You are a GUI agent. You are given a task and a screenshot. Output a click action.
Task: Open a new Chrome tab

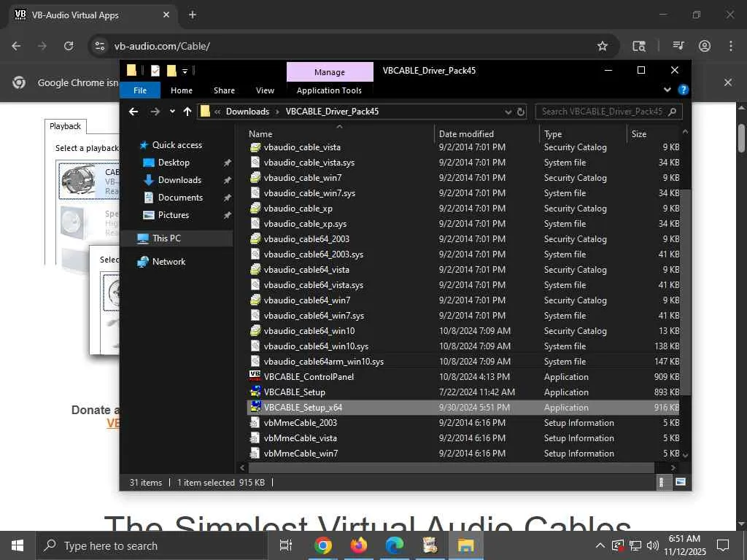point(192,15)
